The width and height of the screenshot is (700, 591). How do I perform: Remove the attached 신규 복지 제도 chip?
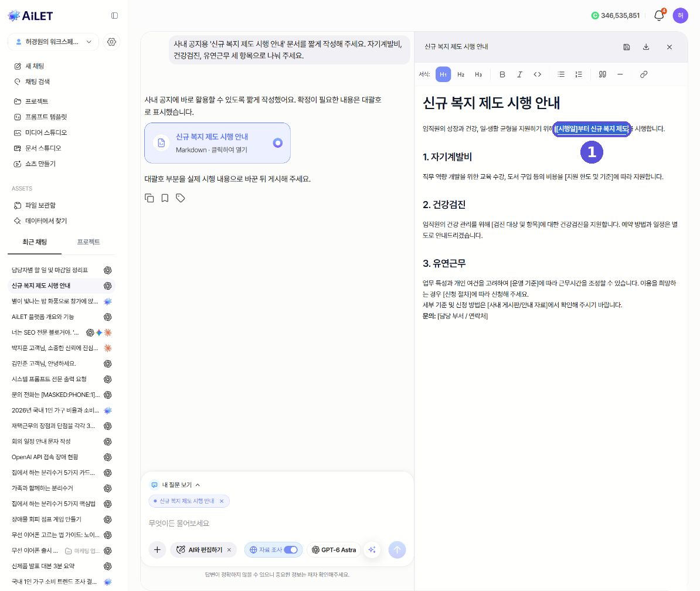[222, 501]
